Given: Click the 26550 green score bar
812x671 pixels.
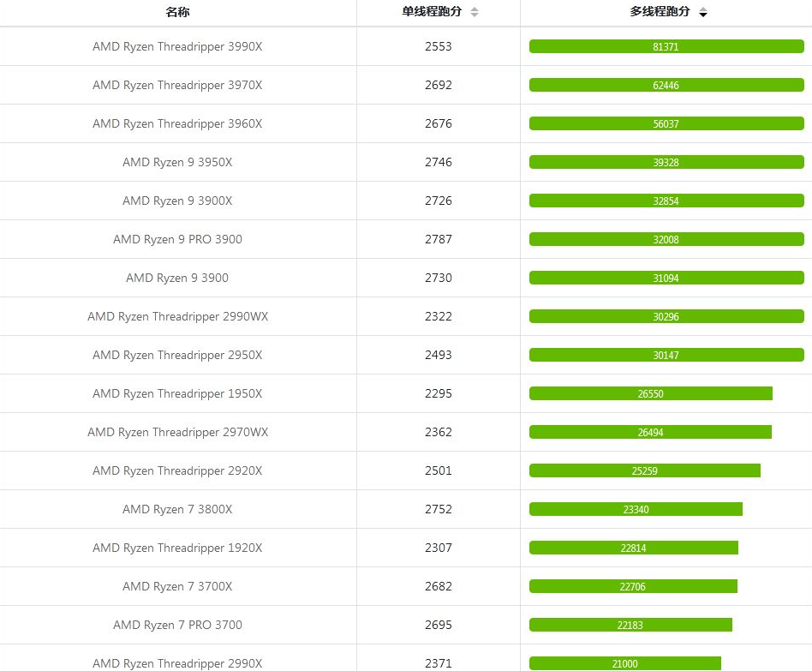Looking at the screenshot, I should 651,393.
